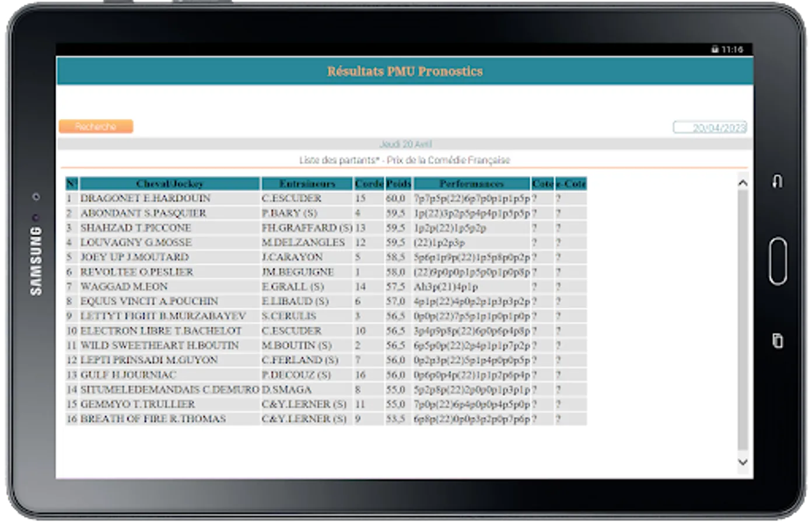Select row LOUVAGNY G.MOSSE
The image size is (812, 525).
326,242
